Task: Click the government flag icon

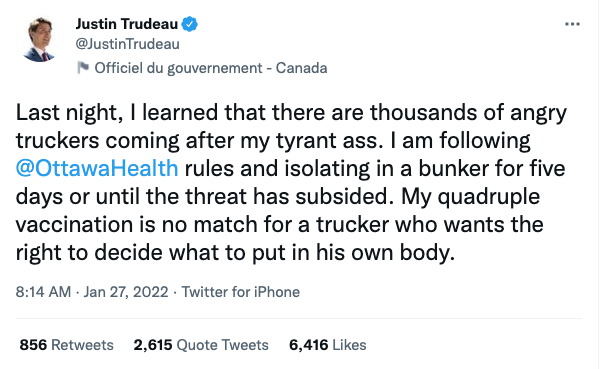Action: 83,68
